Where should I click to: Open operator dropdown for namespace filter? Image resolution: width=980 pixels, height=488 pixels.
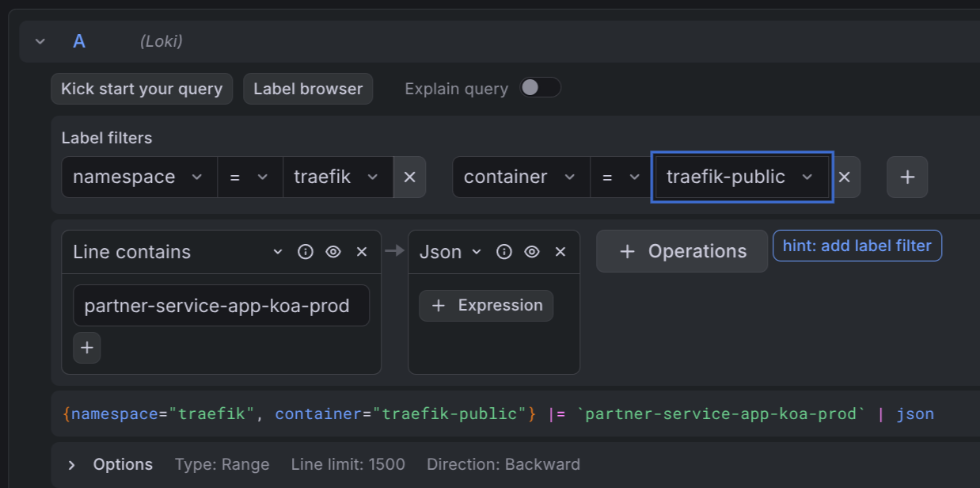click(x=250, y=177)
